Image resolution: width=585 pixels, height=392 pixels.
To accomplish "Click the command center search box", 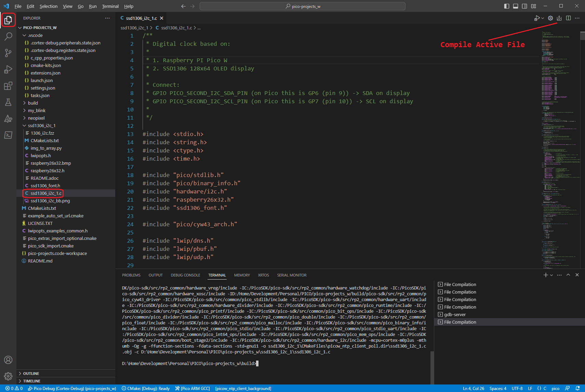I will (x=303, y=6).
